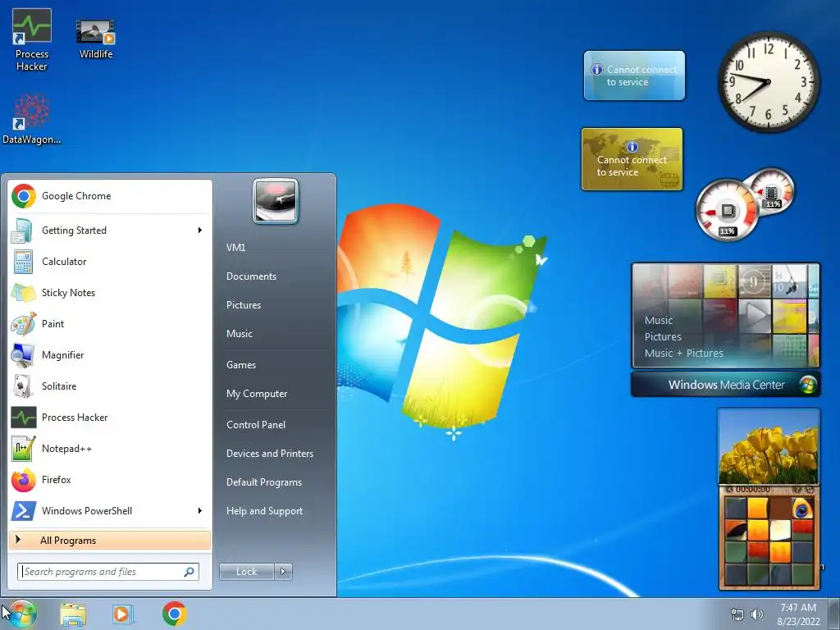The image size is (840, 630).
Task: Open Documents from Start menu
Action: (x=274, y=276)
